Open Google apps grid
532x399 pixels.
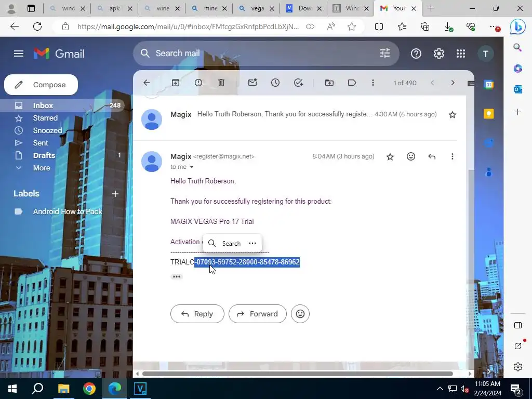[x=461, y=54]
